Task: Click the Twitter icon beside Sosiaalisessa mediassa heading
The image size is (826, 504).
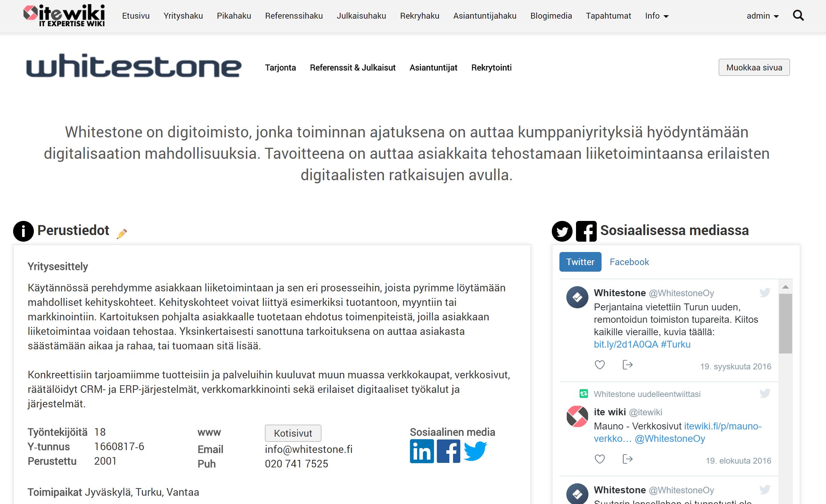Action: click(562, 231)
